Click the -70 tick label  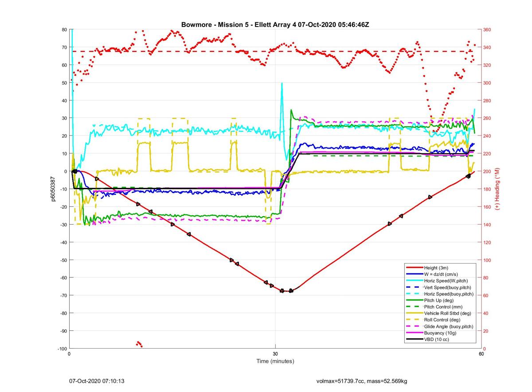[x=63, y=295]
